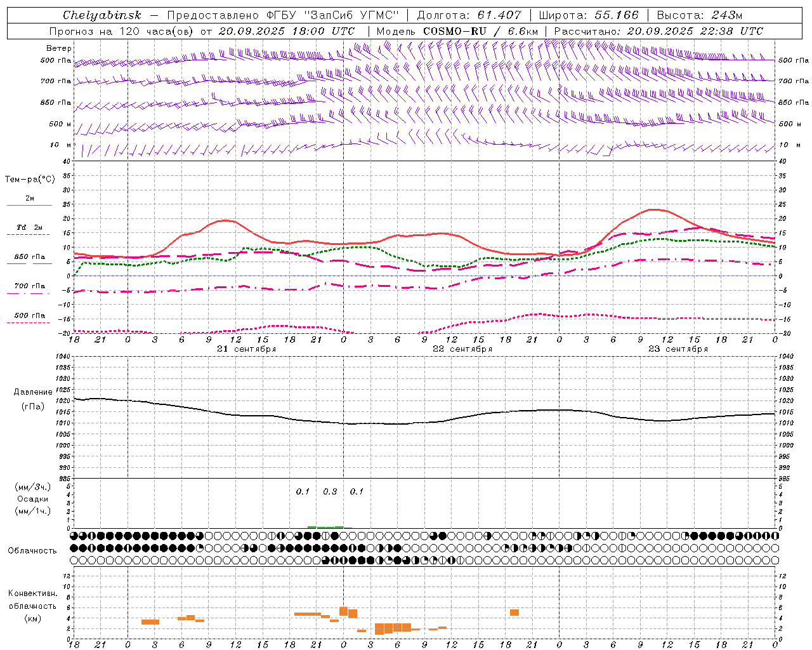The width and height of the screenshot is (812, 650).
Task: Click the 21 сентября date label
Action: pyautogui.click(x=247, y=349)
